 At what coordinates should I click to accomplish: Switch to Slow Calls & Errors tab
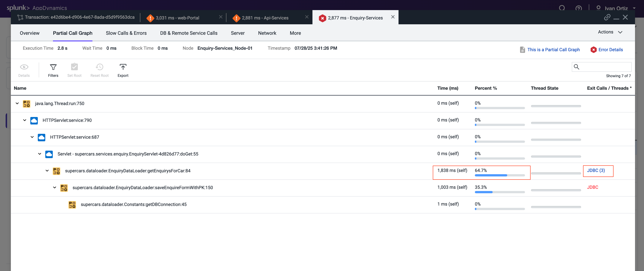(x=126, y=33)
